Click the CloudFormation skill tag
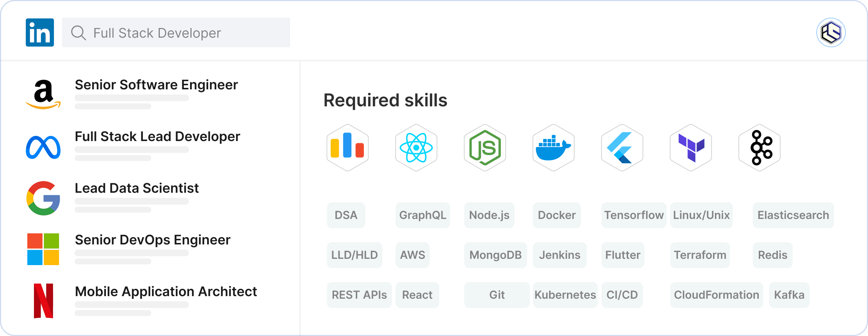Image resolution: width=868 pixels, height=336 pixels. click(717, 295)
